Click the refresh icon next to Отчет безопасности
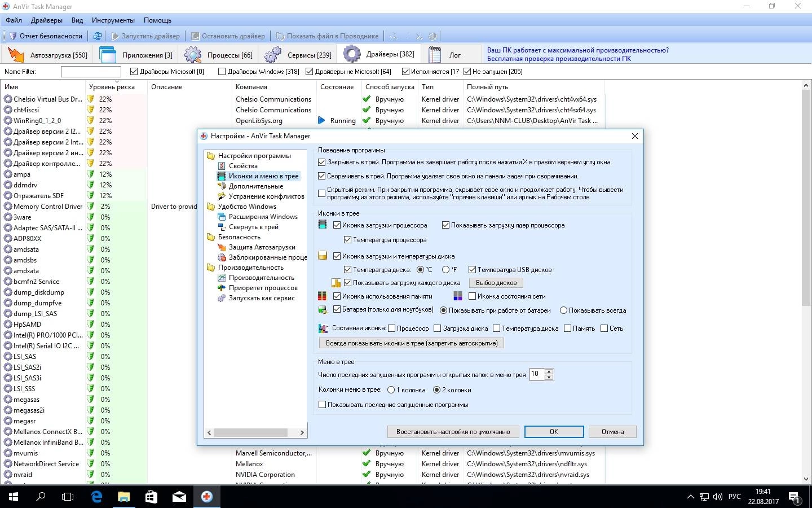Screen dimensions: 812x508 pyautogui.click(x=98, y=36)
